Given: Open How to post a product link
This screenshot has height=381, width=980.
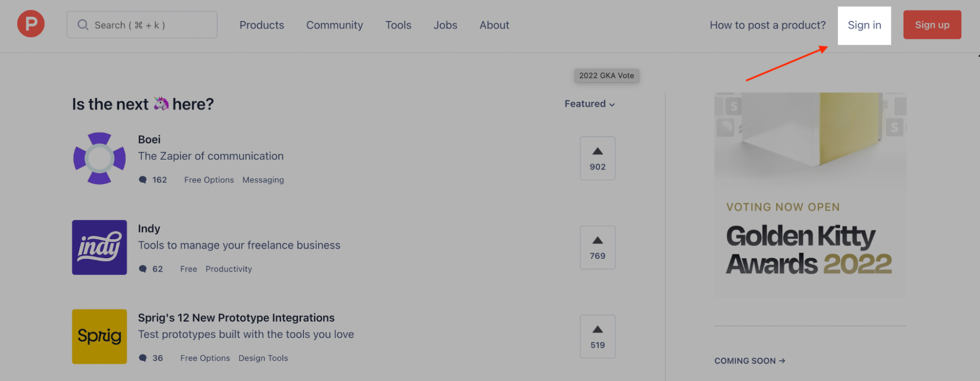Looking at the screenshot, I should [768, 25].
